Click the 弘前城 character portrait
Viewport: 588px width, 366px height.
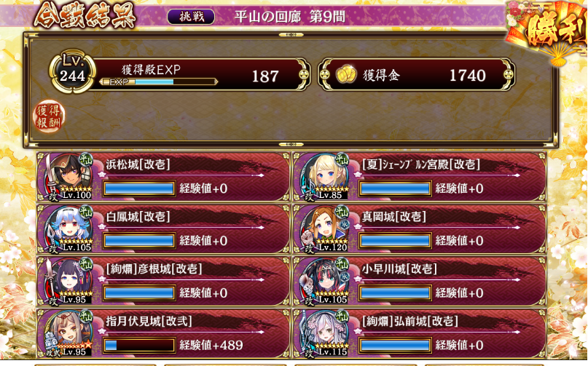(x=325, y=333)
